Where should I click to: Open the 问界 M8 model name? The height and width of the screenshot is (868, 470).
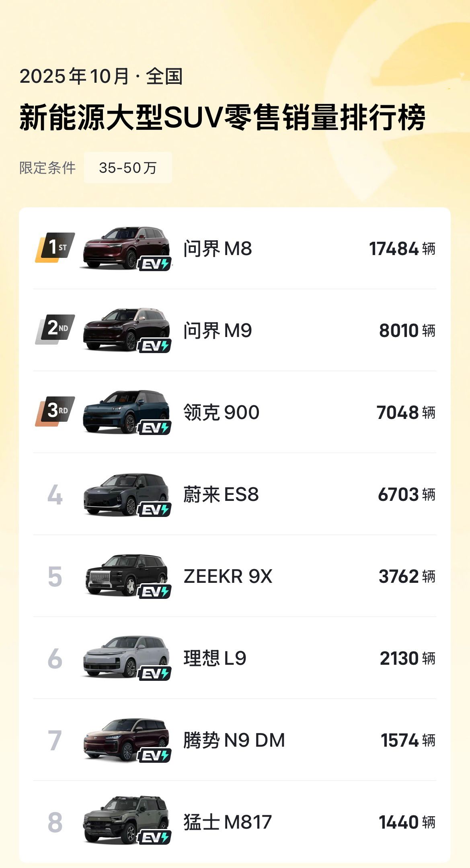[x=218, y=249]
